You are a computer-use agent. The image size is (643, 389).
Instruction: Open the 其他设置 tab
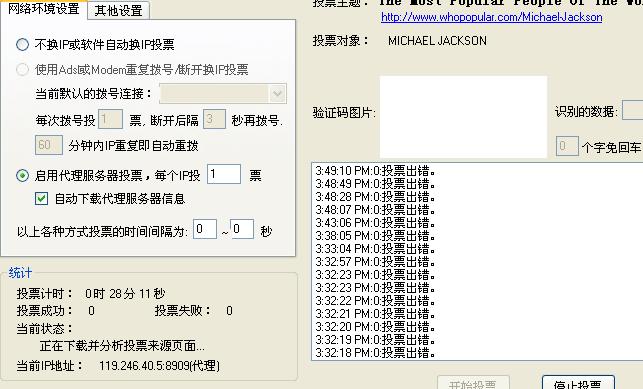pyautogui.click(x=119, y=10)
